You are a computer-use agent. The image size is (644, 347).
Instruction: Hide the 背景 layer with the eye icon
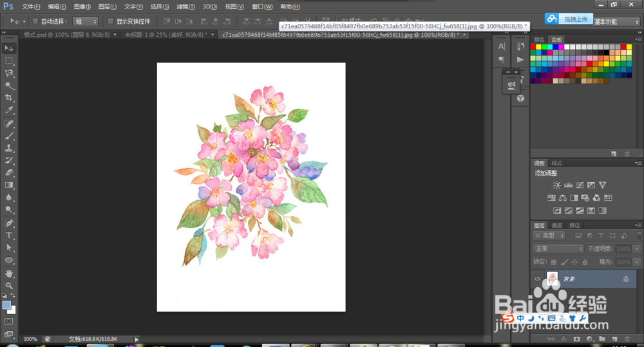pyautogui.click(x=537, y=279)
